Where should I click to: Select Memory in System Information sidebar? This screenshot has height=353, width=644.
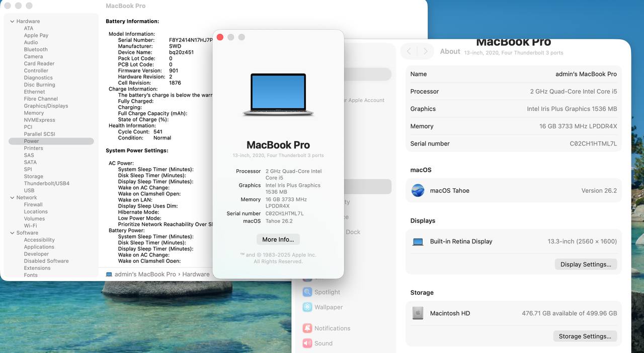[34, 113]
